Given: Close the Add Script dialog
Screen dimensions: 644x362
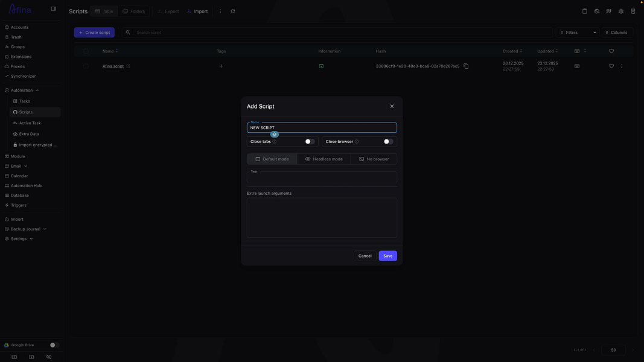Looking at the screenshot, I should click(392, 106).
